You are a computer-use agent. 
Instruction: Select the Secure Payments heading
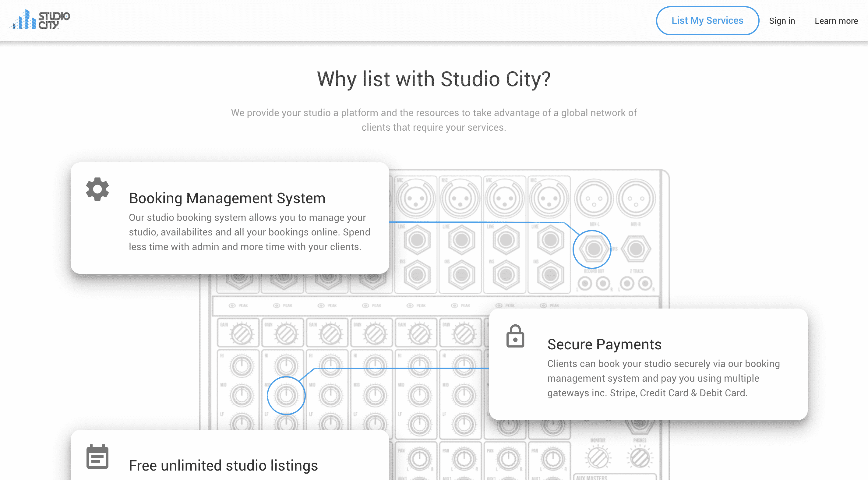(x=604, y=344)
